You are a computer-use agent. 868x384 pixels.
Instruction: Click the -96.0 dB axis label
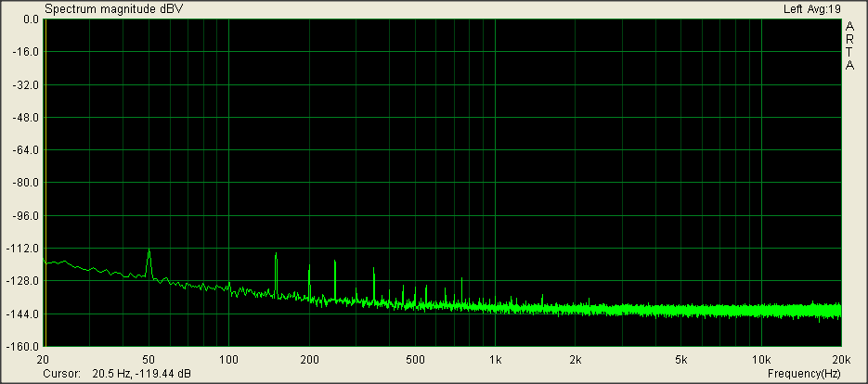pyautogui.click(x=24, y=215)
